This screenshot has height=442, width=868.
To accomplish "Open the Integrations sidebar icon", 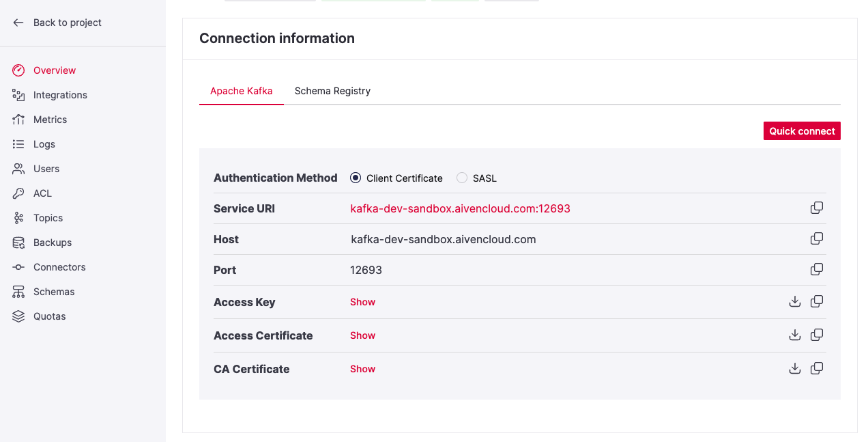I will pos(18,94).
